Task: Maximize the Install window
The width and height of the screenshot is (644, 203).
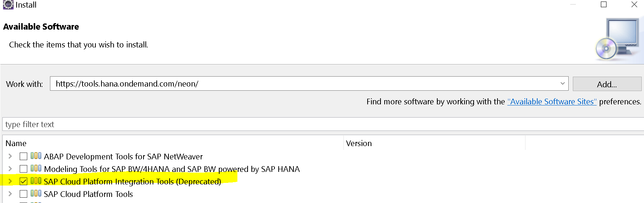Action: click(x=604, y=5)
